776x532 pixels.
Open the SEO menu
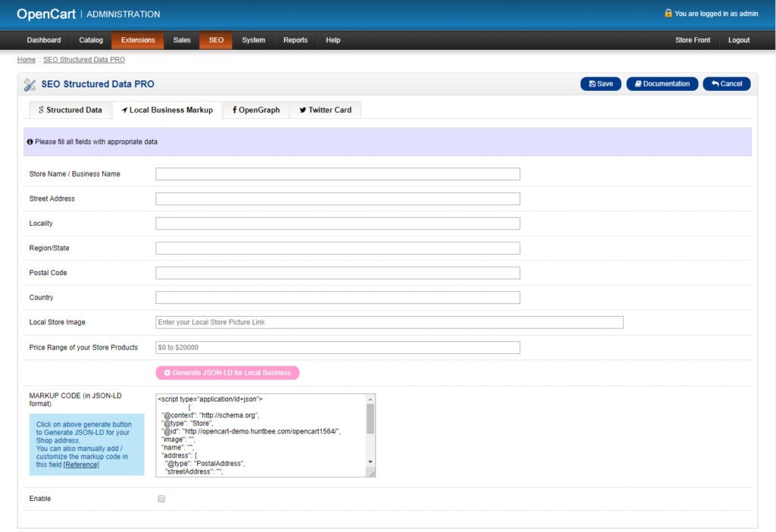point(216,40)
